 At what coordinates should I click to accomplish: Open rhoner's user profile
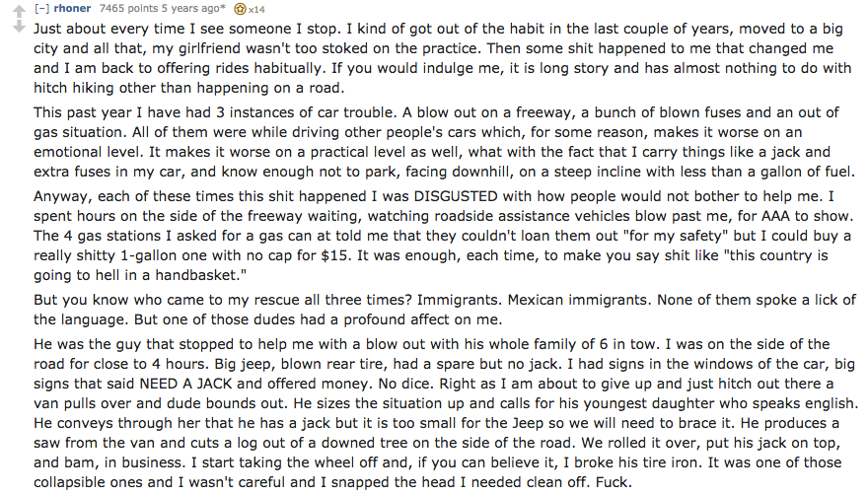(73, 8)
